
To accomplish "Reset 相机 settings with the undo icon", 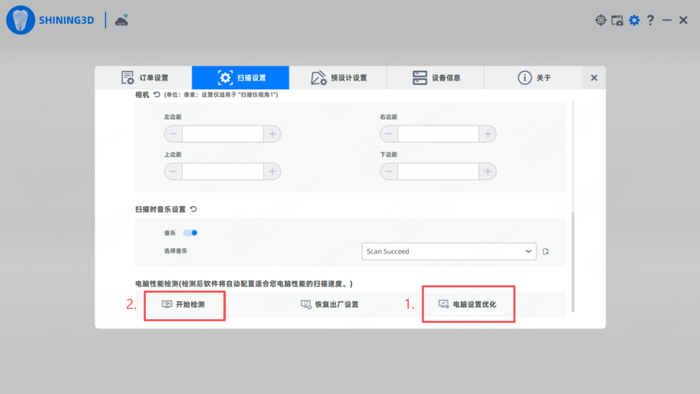I will (157, 95).
